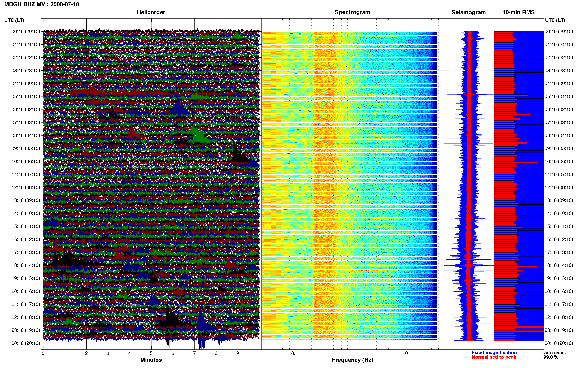The width and height of the screenshot is (588, 368).
Task: Click RMS-side time label "14:10 (10:10)"
Action: 559,213
